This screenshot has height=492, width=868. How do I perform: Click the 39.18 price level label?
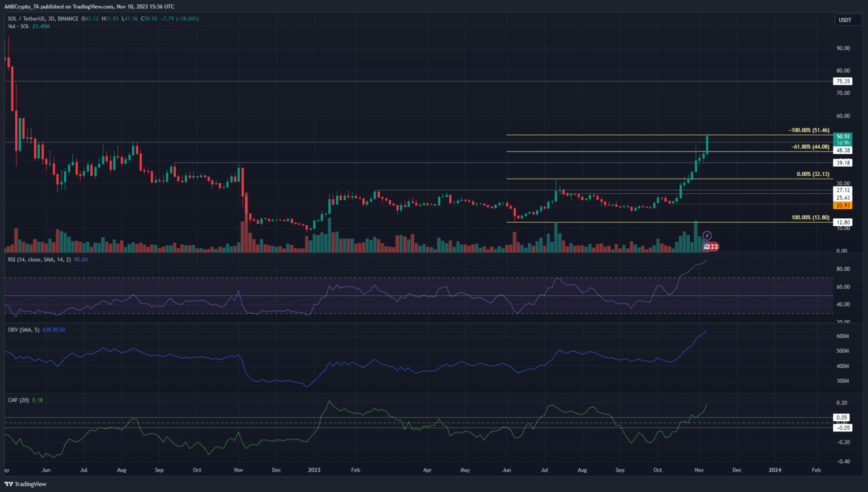[x=843, y=163]
